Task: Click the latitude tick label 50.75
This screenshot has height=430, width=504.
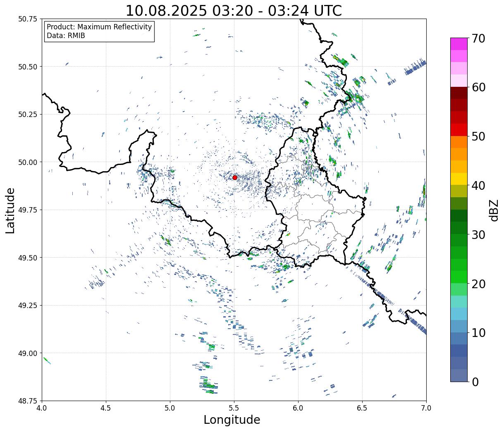Action: tap(28, 19)
